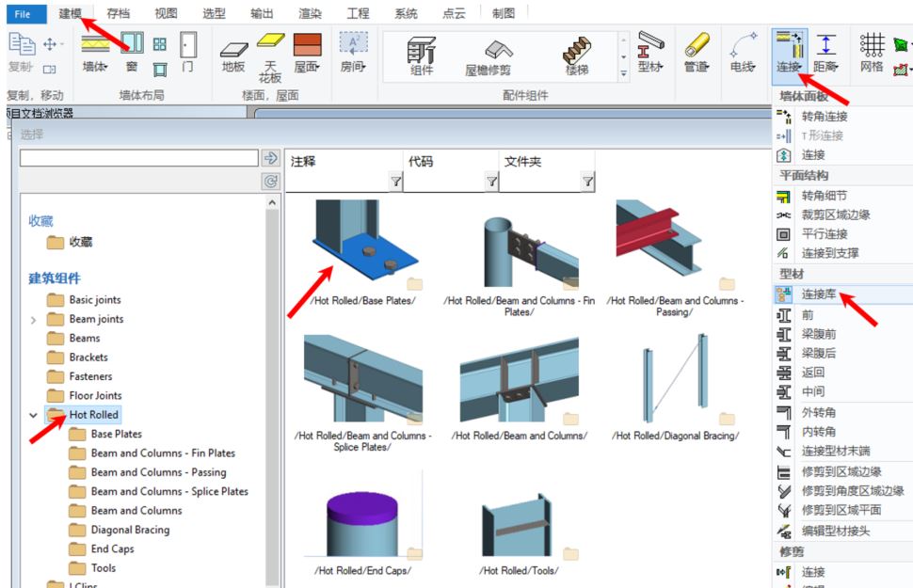Screen dimensions: 913x588
Task: Open the 代码 column filter
Action: (492, 183)
